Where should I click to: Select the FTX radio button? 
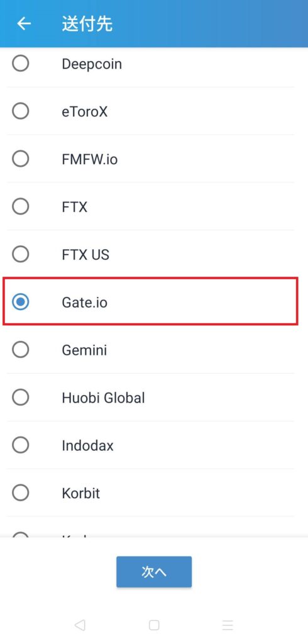click(21, 206)
